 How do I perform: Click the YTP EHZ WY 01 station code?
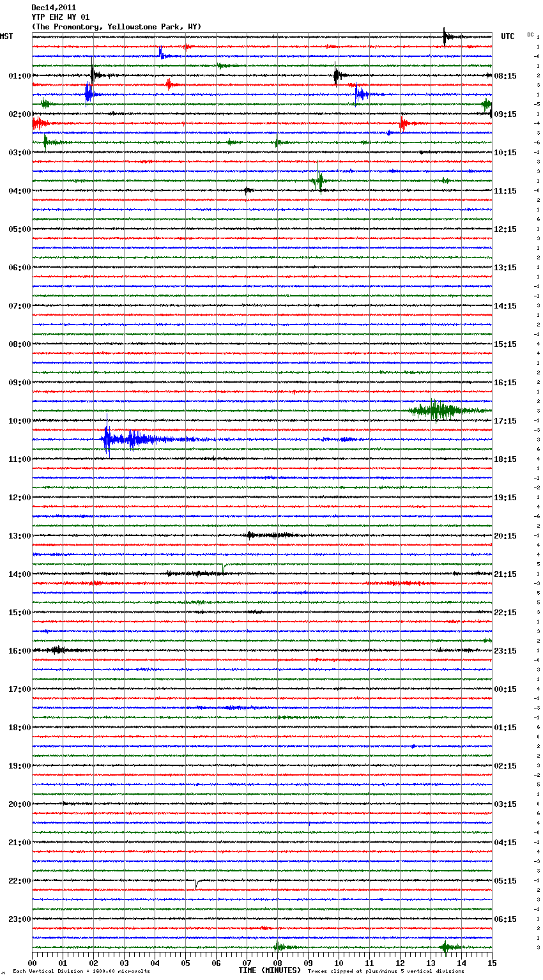click(61, 17)
